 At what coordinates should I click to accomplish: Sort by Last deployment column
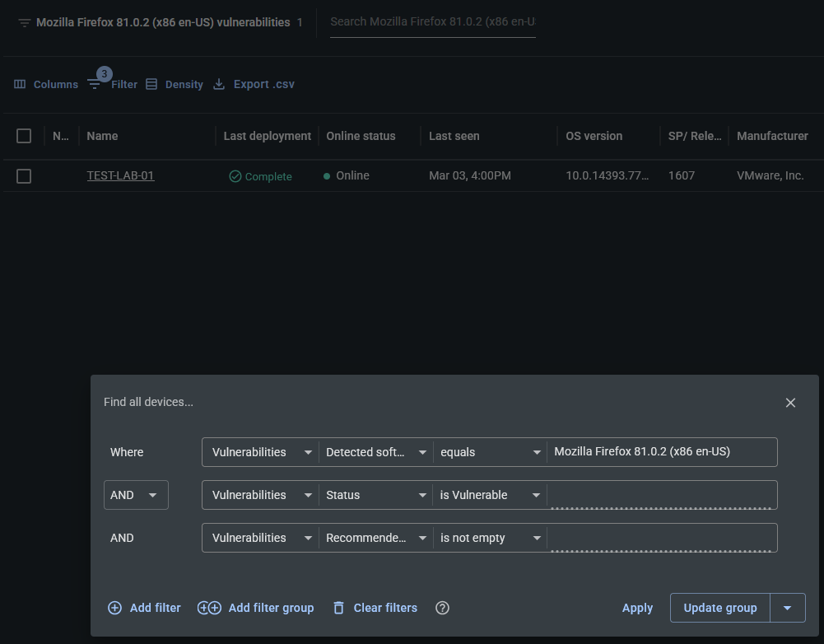[267, 136]
